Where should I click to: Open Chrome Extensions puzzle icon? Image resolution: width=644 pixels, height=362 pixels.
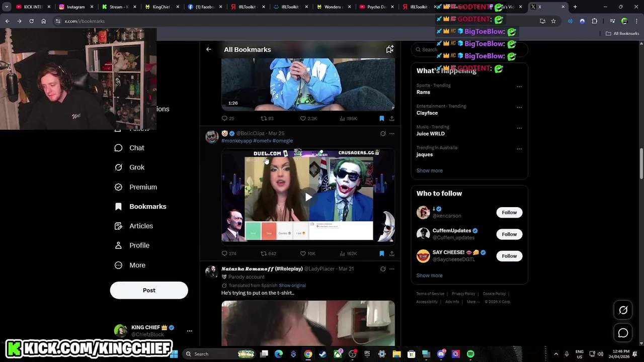pyautogui.click(x=595, y=21)
